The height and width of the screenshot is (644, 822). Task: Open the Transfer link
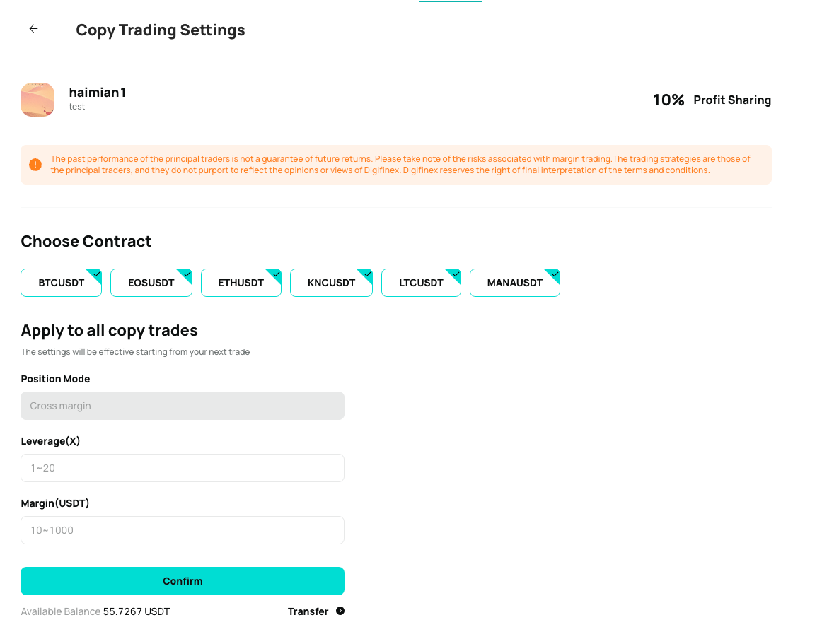tap(308, 611)
